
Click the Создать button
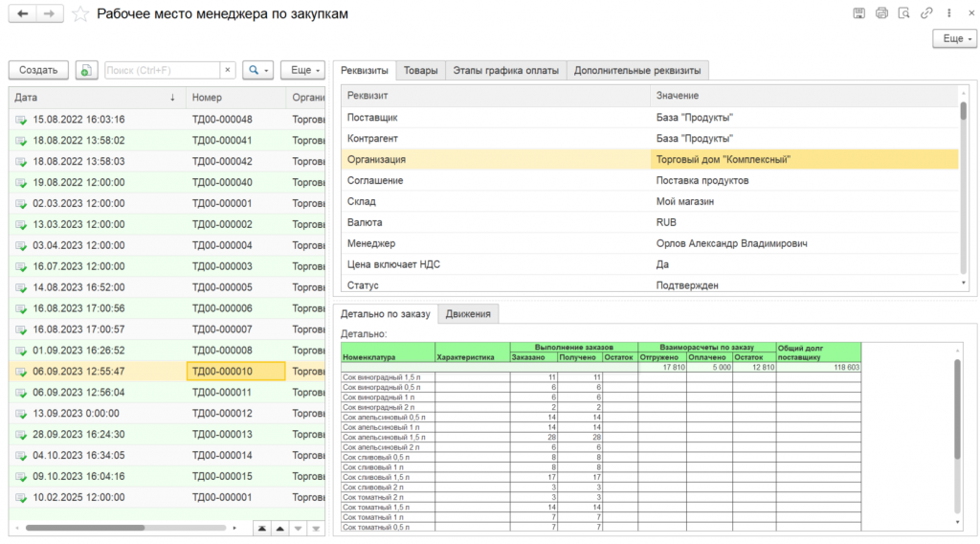pos(38,70)
